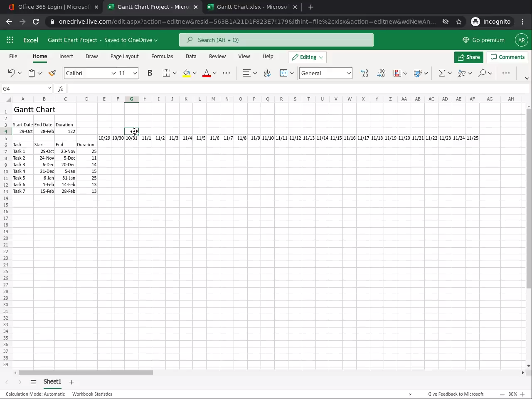The image size is (532, 399).
Task: Select the Format Painter brush
Action: click(x=52, y=73)
